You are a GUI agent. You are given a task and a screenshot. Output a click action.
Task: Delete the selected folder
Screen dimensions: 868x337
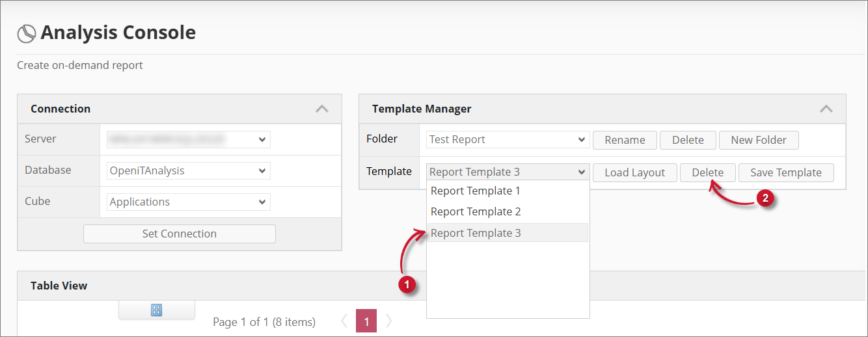(688, 140)
